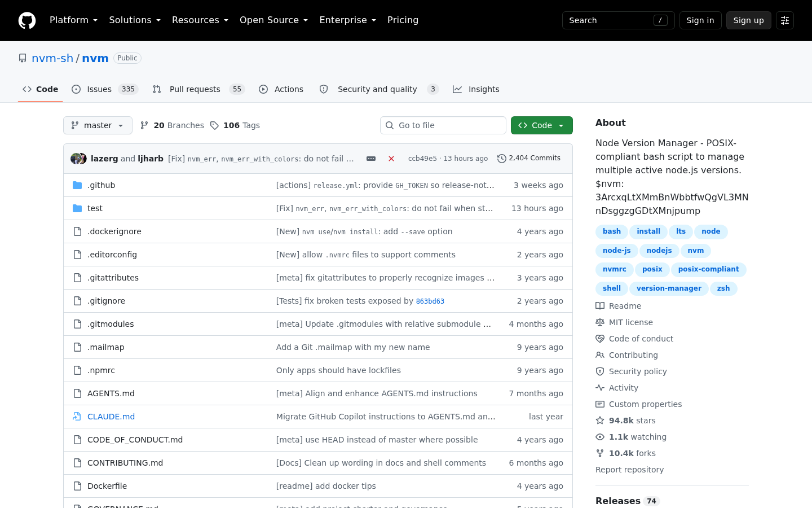The width and height of the screenshot is (812, 508).
Task: Open the CODE_OF_CONDUCT.md file
Action: 135,440
